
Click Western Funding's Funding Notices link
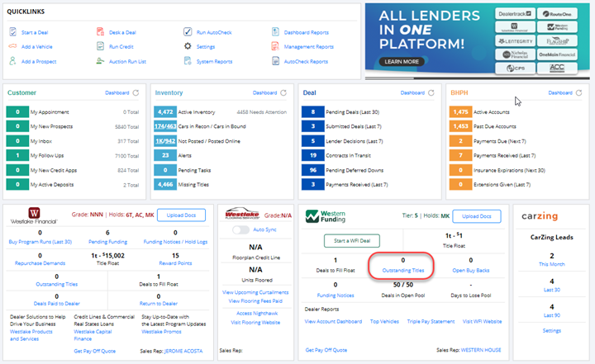336,295
